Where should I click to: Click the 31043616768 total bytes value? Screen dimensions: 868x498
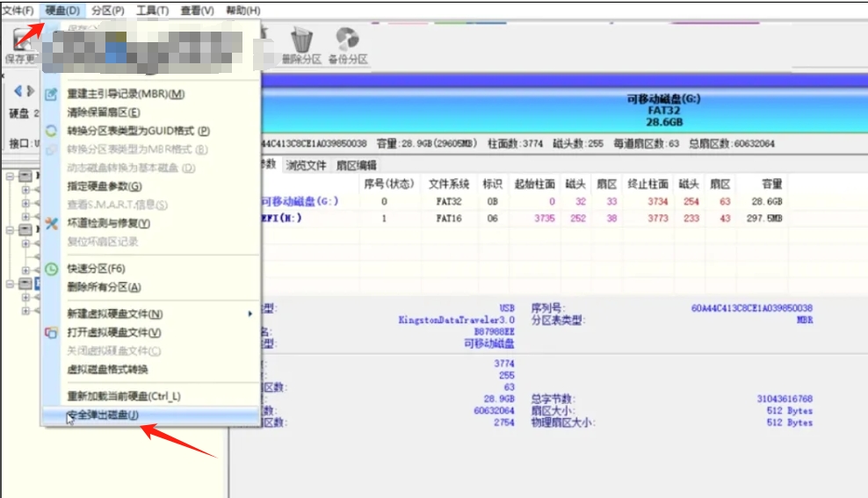tap(785, 399)
